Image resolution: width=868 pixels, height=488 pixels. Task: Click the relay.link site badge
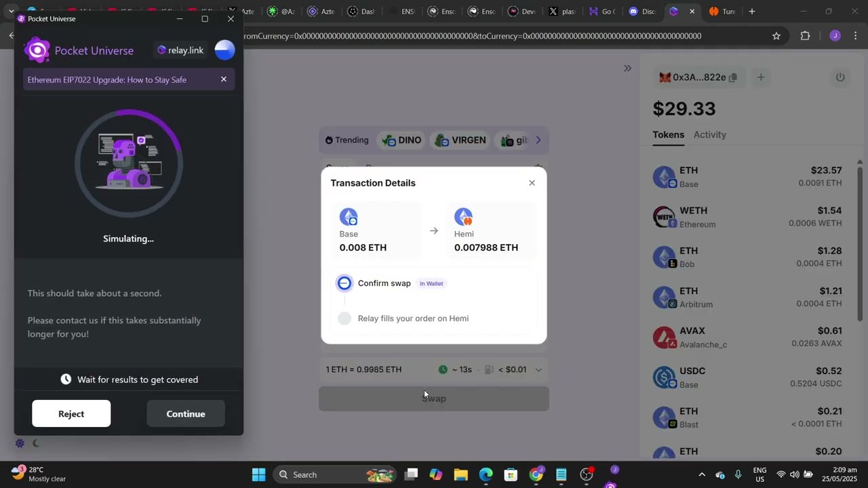click(x=180, y=50)
